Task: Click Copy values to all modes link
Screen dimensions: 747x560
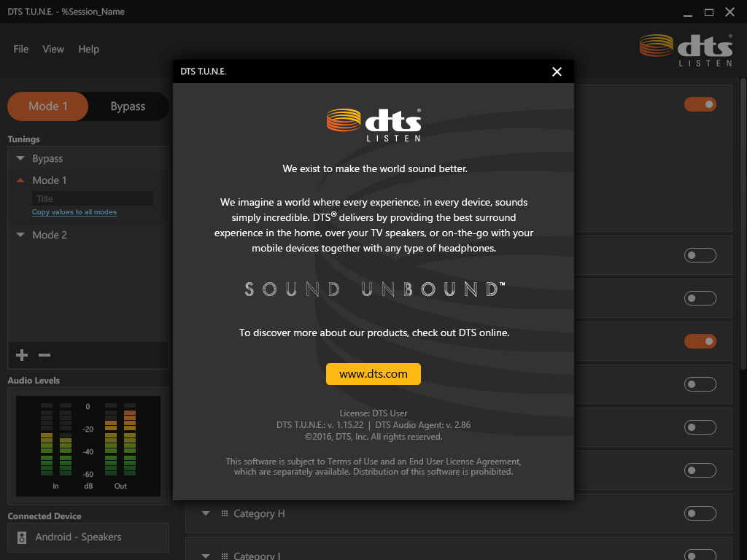Action: 74,212
